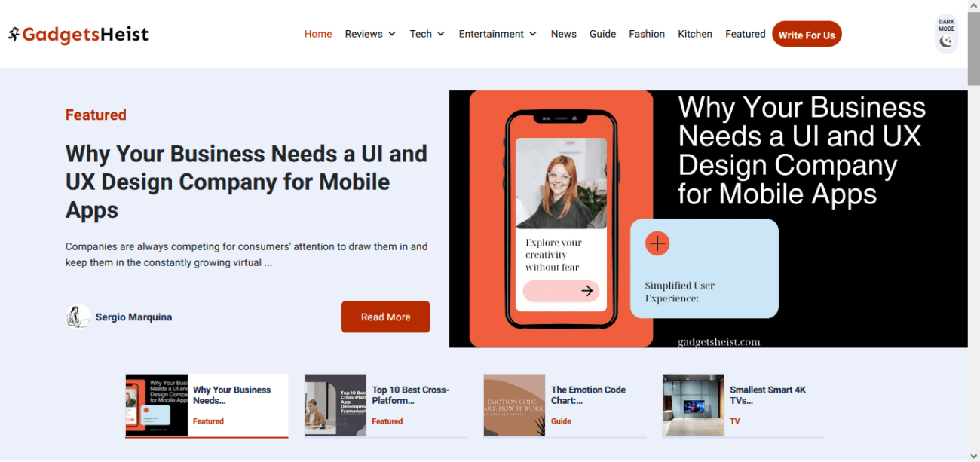The image size is (980, 462).
Task: Open 'Why Your Business Needs...' card title
Action: tap(231, 395)
